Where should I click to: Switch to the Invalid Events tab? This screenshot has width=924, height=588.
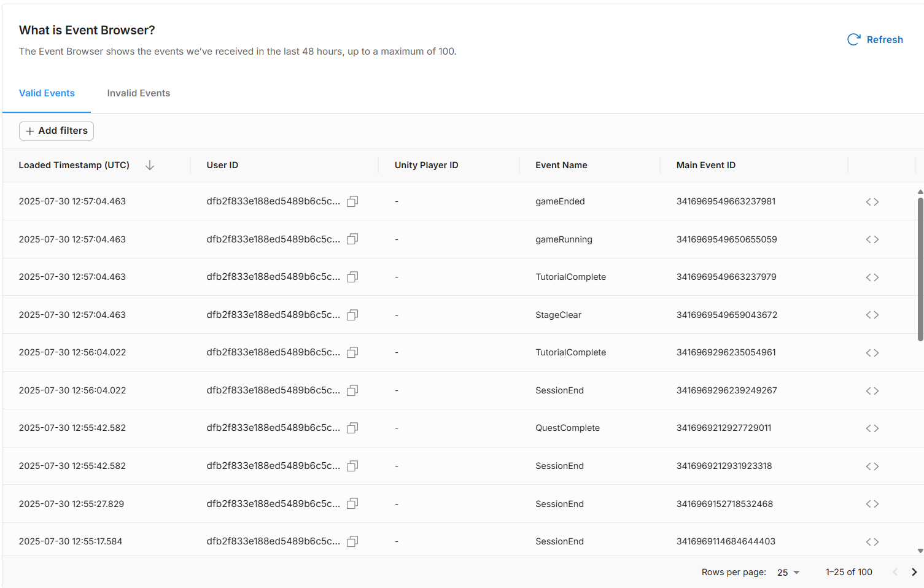[138, 93]
